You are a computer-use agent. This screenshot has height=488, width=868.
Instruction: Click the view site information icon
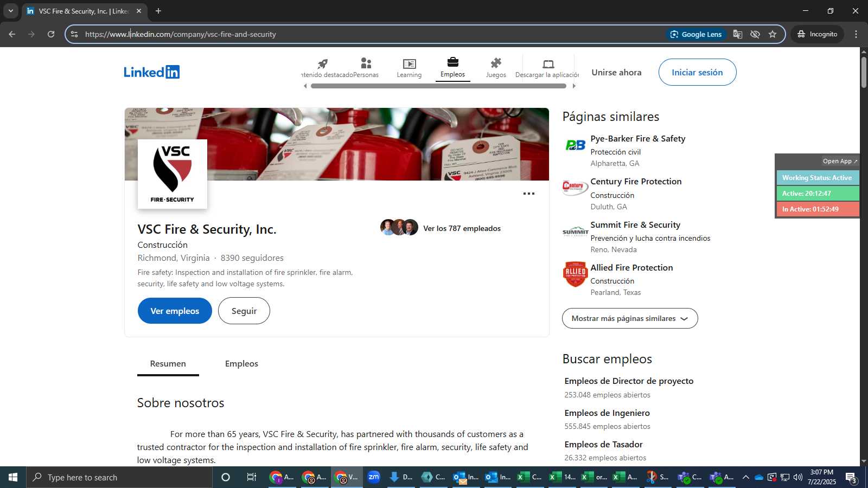click(x=74, y=34)
